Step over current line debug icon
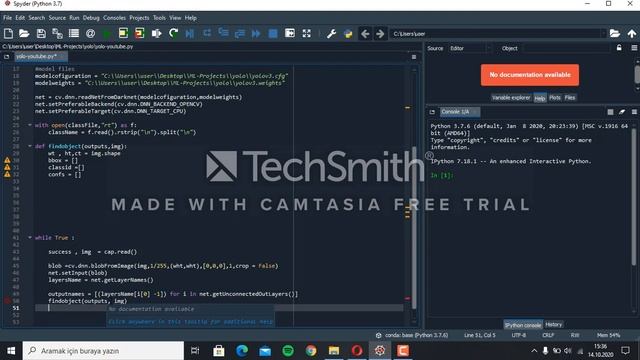 [207, 33]
